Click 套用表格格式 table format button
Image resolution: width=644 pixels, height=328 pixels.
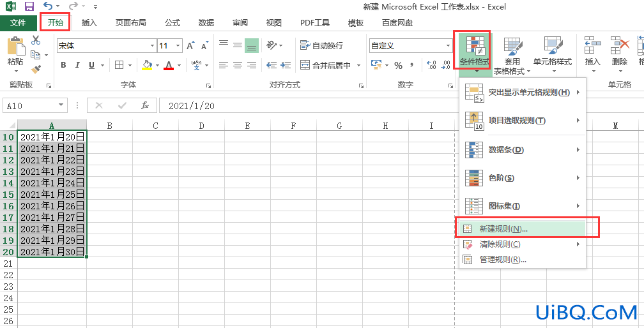[512, 55]
